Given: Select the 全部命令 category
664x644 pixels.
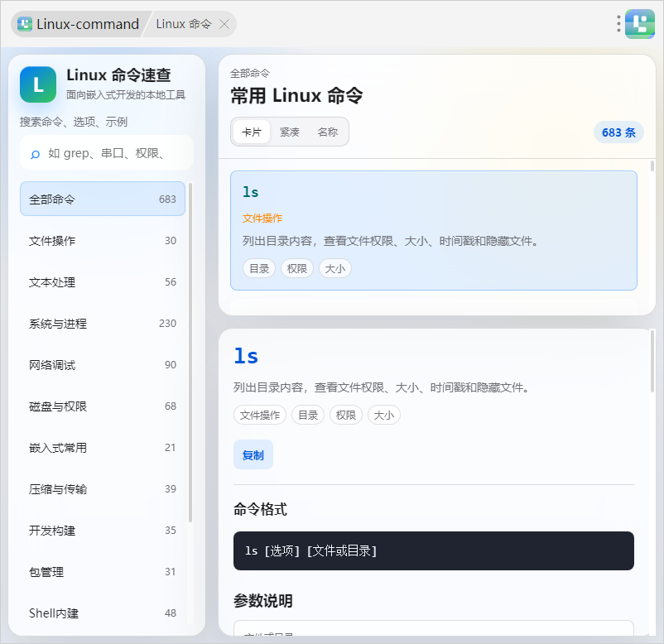Looking at the screenshot, I should tap(103, 199).
